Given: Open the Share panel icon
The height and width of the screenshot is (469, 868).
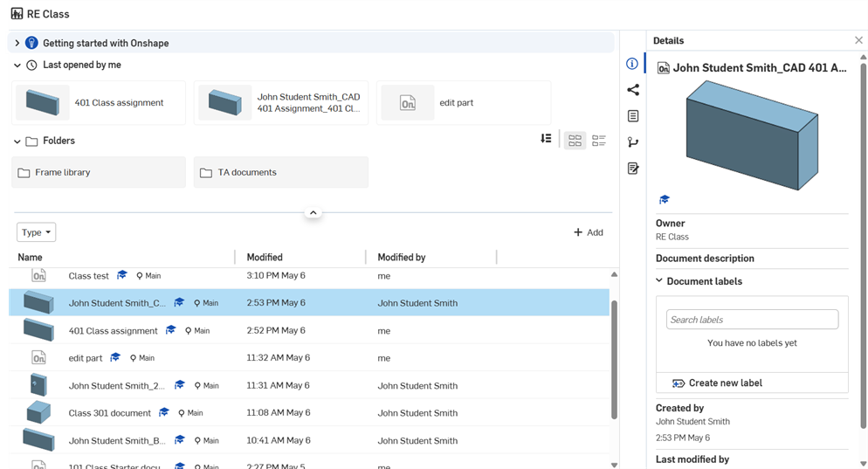Looking at the screenshot, I should click(633, 90).
